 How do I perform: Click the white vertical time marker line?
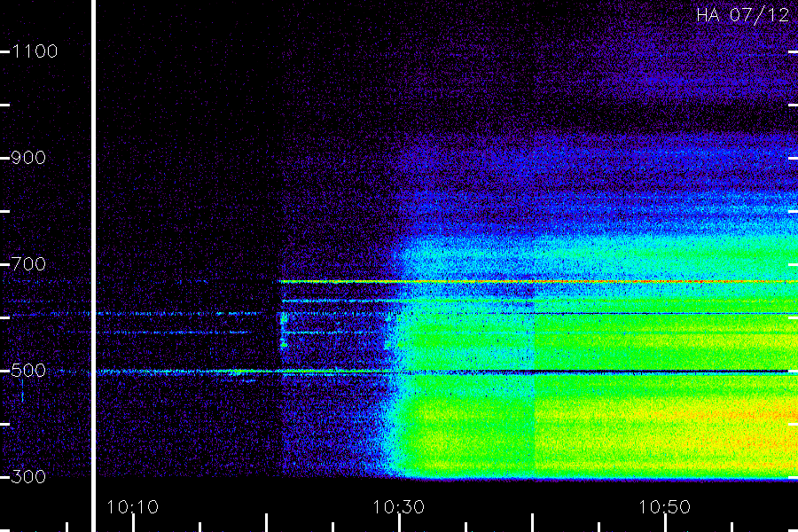pos(94,266)
